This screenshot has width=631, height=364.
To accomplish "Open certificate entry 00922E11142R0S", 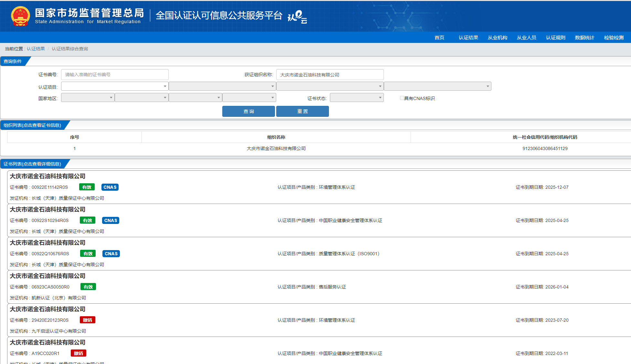I will [x=319, y=187].
